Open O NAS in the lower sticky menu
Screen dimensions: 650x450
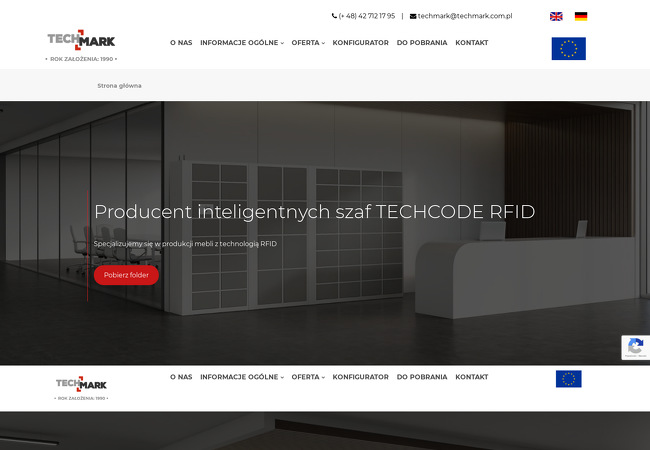(181, 377)
